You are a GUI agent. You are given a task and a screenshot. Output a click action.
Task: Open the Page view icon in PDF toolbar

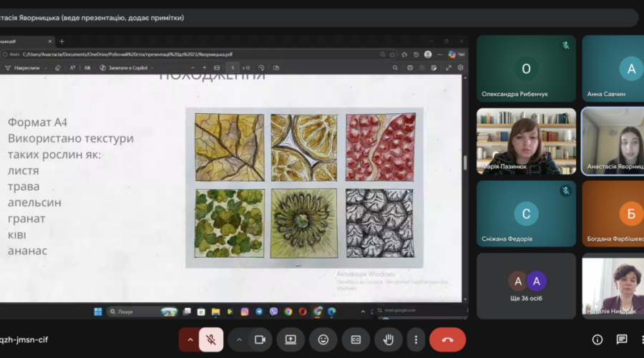tap(276, 68)
